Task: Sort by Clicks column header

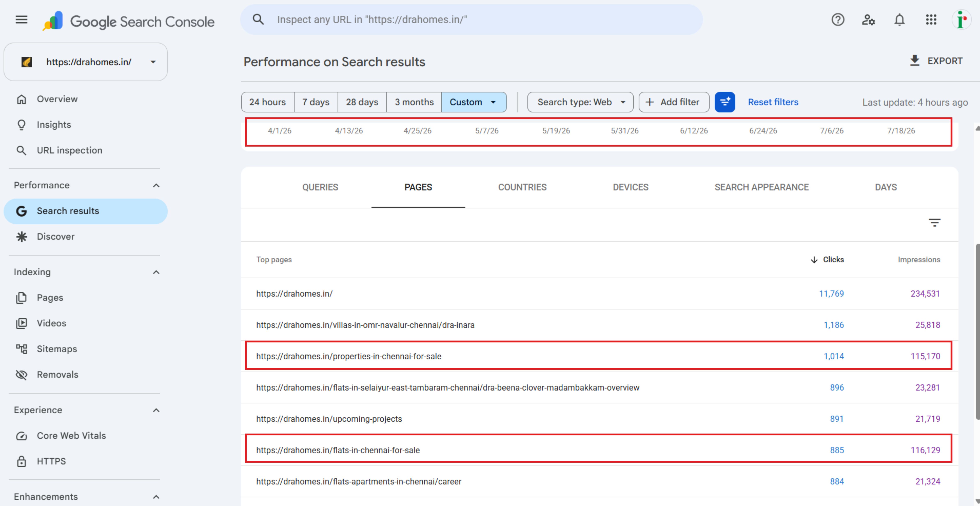Action: [x=827, y=259]
